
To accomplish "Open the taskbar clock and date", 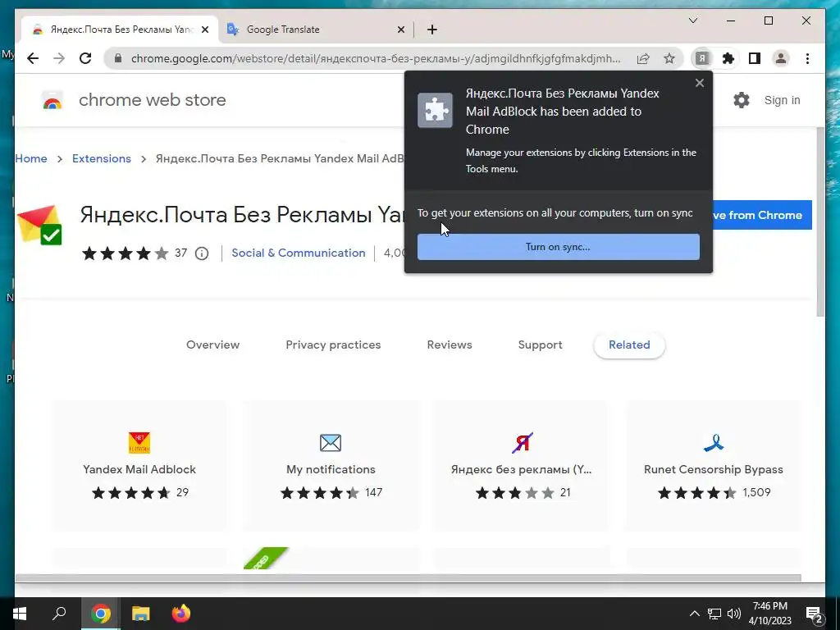I will 769,614.
